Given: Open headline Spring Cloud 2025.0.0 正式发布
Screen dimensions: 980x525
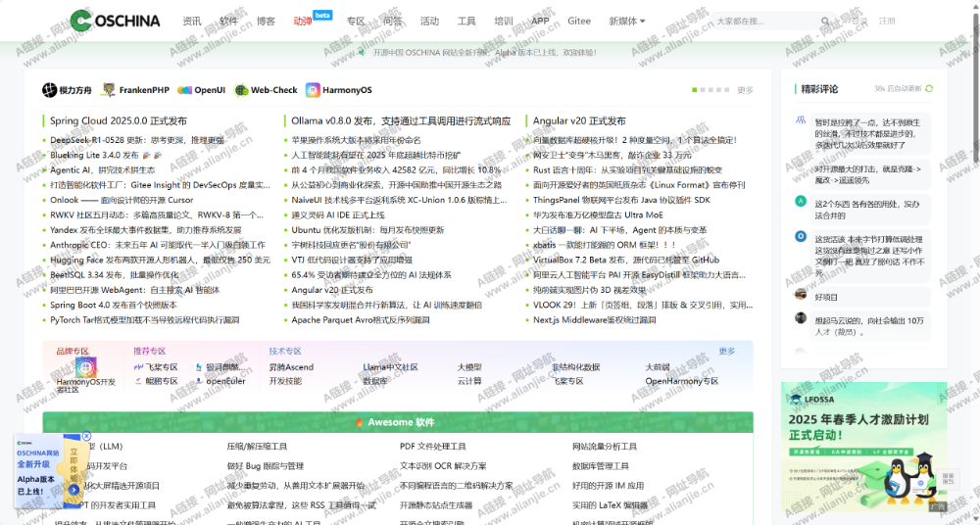Looking at the screenshot, I should click(119, 121).
